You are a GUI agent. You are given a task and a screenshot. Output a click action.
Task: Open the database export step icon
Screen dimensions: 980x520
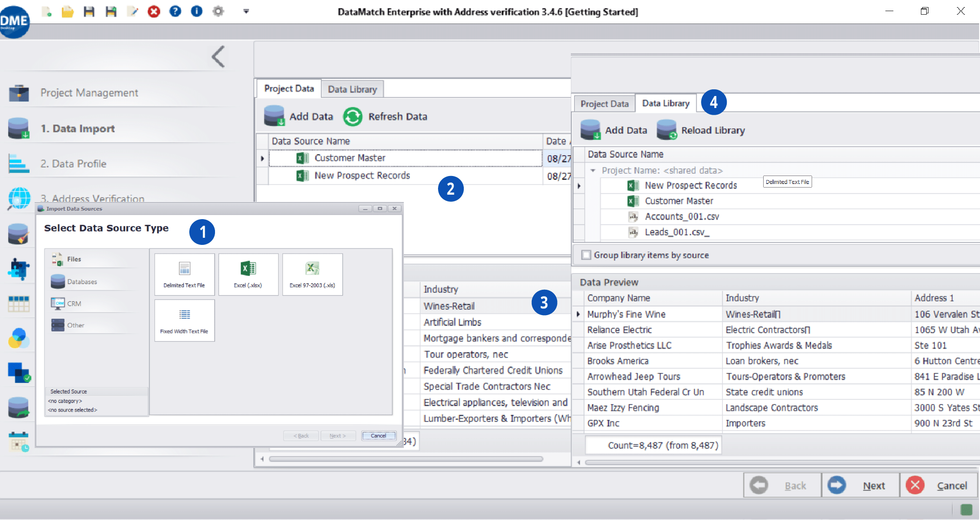(x=18, y=408)
